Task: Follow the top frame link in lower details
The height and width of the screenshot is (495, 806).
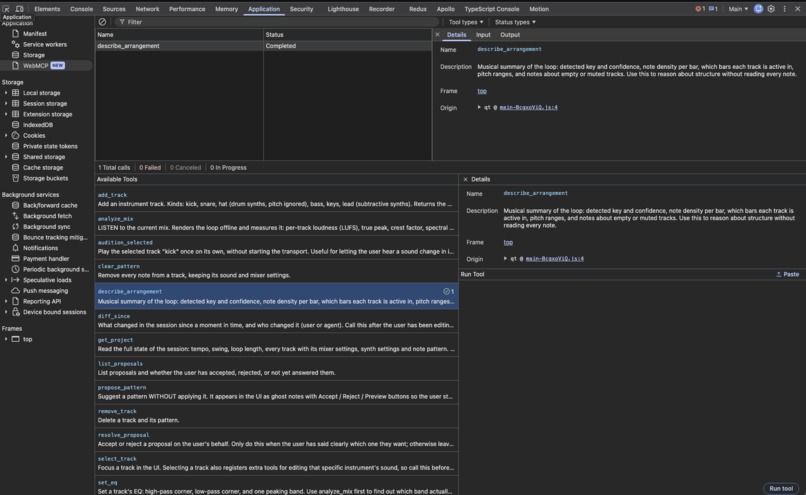Action: click(508, 242)
